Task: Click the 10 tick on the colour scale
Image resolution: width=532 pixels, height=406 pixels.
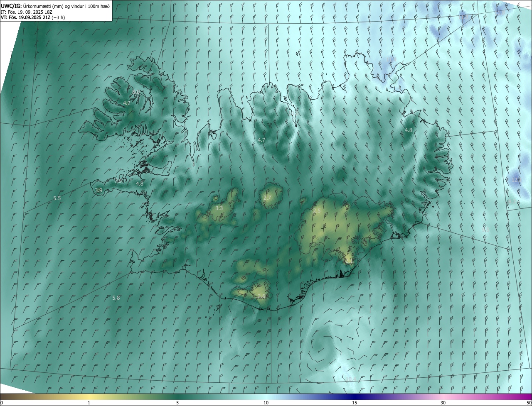Action: 266,403
